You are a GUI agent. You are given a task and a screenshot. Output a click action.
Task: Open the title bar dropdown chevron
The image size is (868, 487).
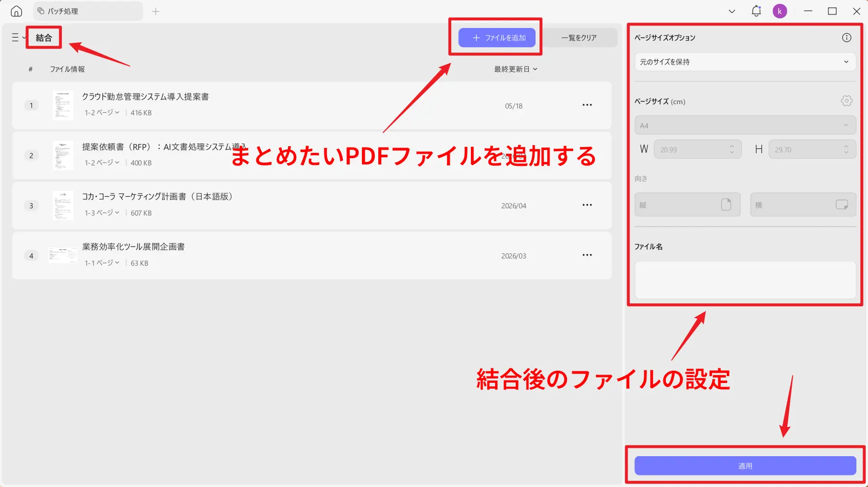tap(732, 11)
